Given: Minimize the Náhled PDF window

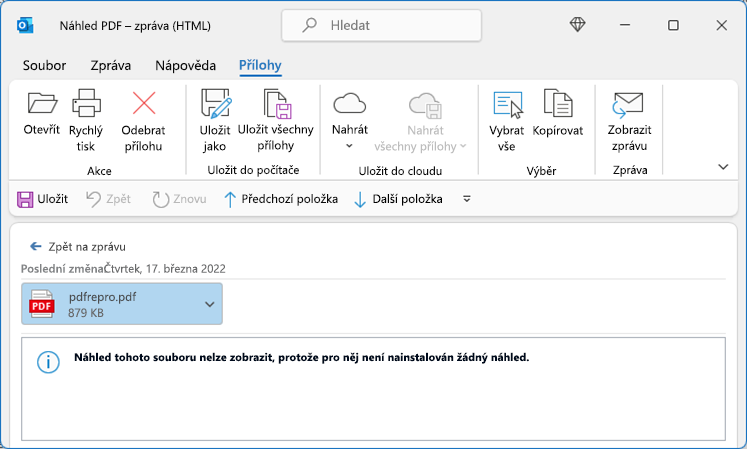Looking at the screenshot, I should (625, 25).
